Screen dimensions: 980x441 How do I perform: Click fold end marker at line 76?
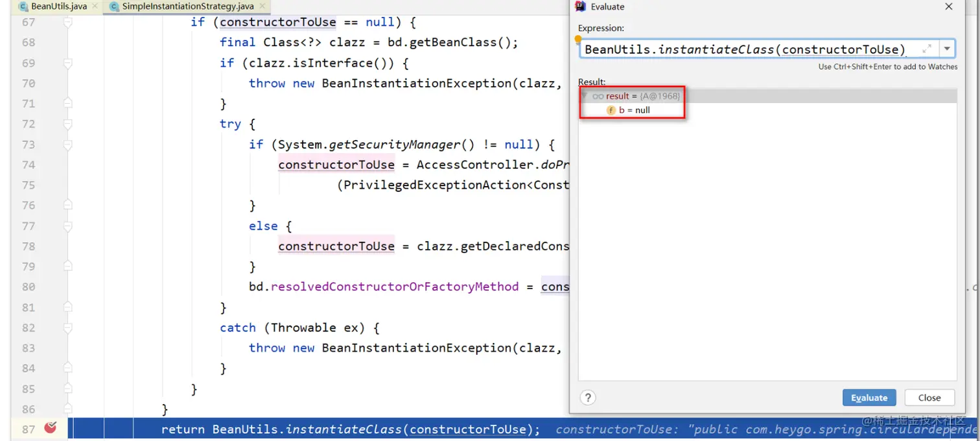67,205
